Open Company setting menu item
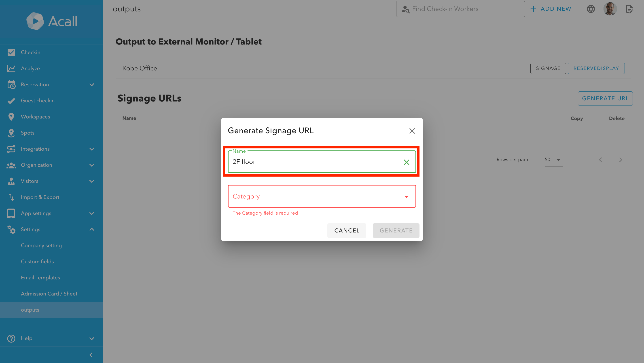This screenshot has width=644, height=363. point(41,245)
